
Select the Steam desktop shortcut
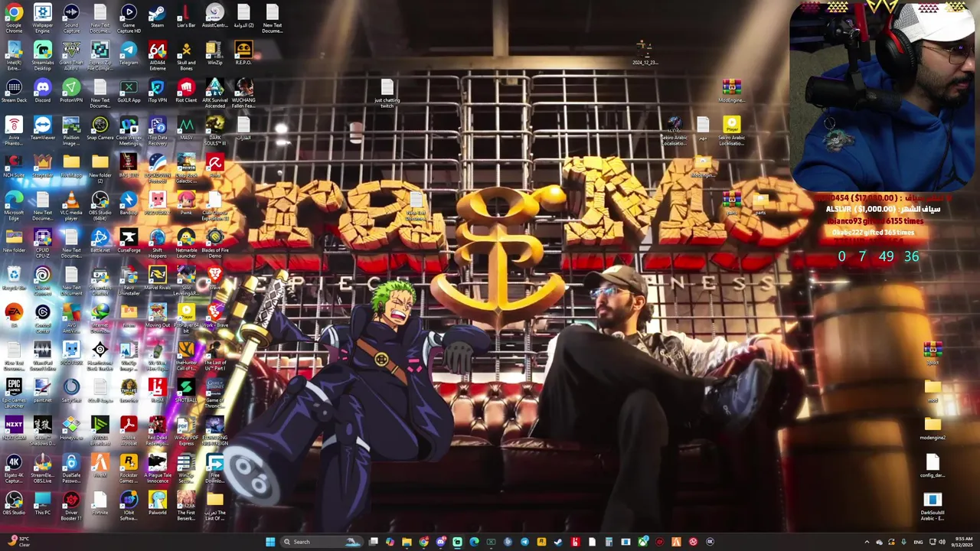coord(157,16)
